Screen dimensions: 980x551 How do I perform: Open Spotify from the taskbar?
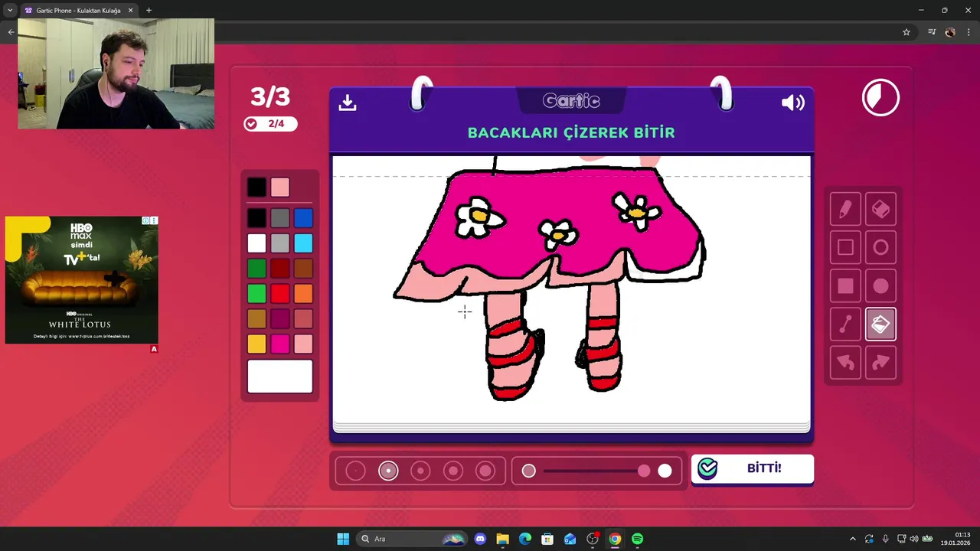click(637, 539)
